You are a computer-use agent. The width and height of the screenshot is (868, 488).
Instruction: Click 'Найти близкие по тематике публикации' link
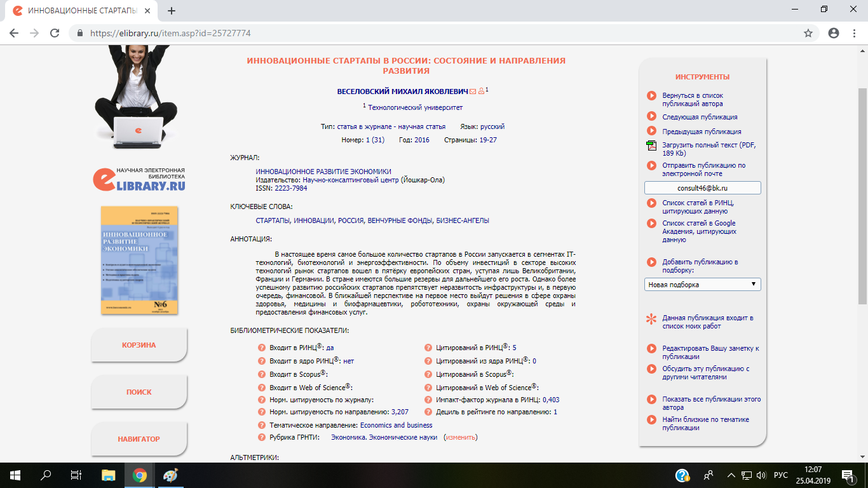click(705, 424)
